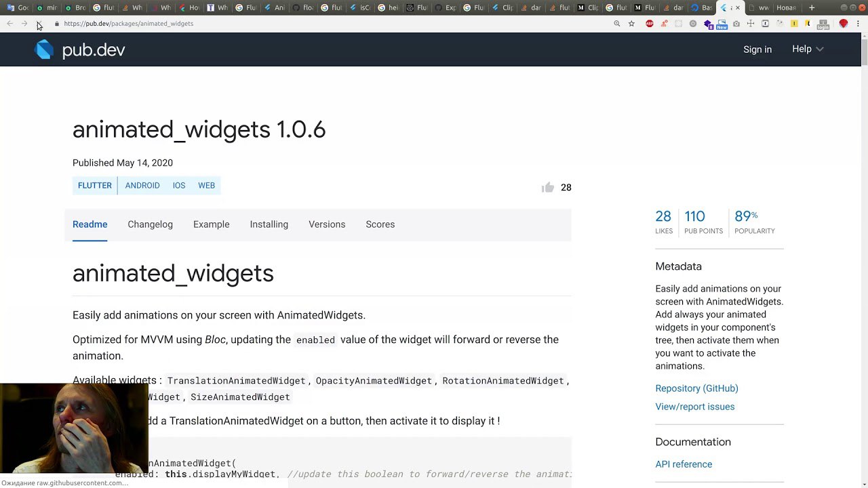Bookmark this page with the star icon
This screenshot has width=868, height=488.
point(631,24)
